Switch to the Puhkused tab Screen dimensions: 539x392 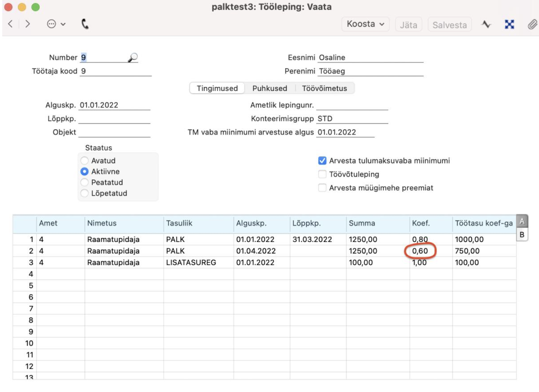tap(269, 88)
